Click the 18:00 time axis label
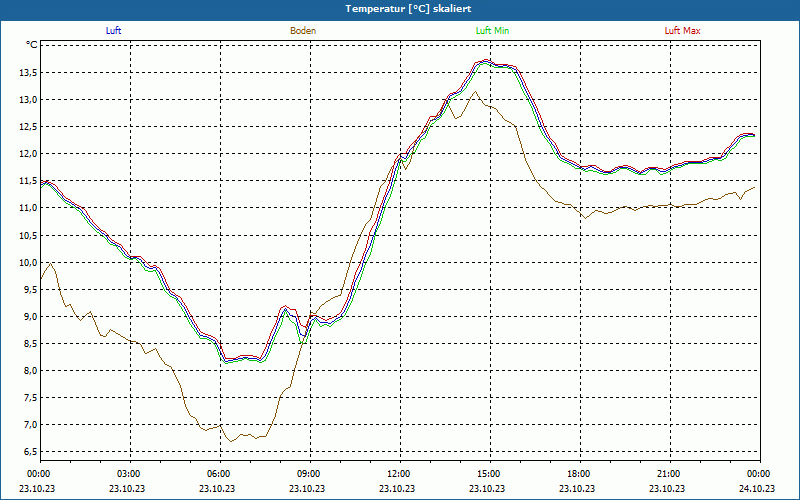This screenshot has width=800, height=500. (580, 473)
